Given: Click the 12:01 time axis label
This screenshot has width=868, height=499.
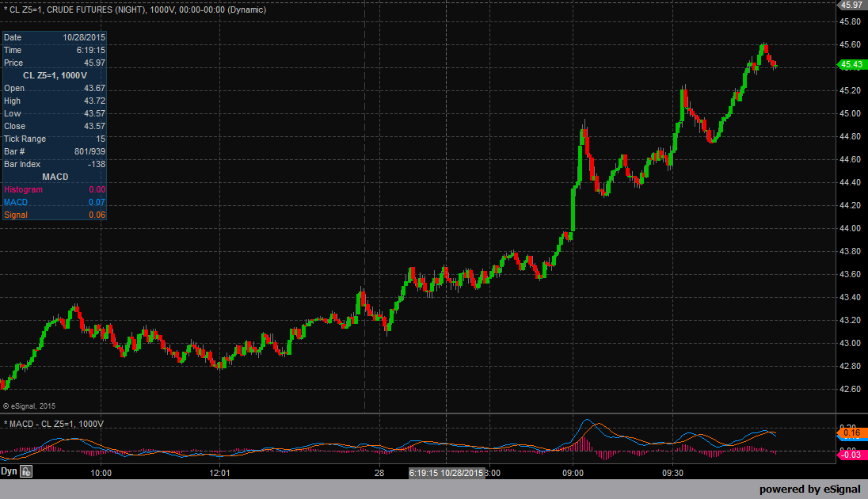Looking at the screenshot, I should coord(219,473).
